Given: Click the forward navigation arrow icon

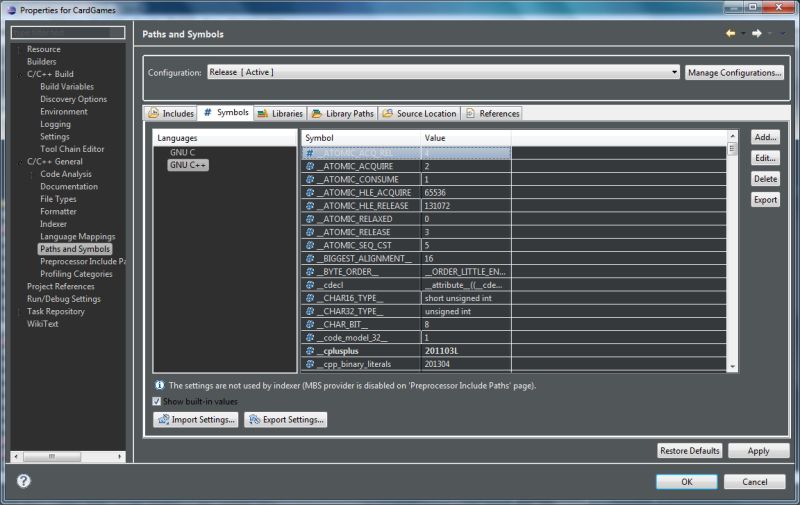Looking at the screenshot, I should click(757, 34).
